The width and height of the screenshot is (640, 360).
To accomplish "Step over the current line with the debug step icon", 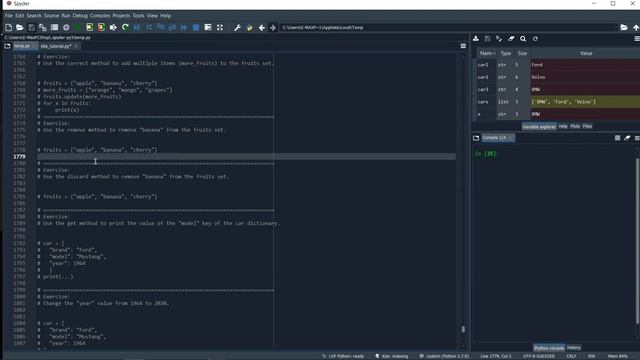I will point(149,27).
